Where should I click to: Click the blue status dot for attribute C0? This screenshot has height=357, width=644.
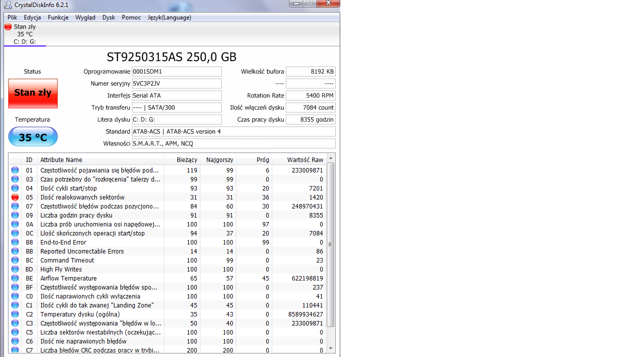click(x=15, y=296)
